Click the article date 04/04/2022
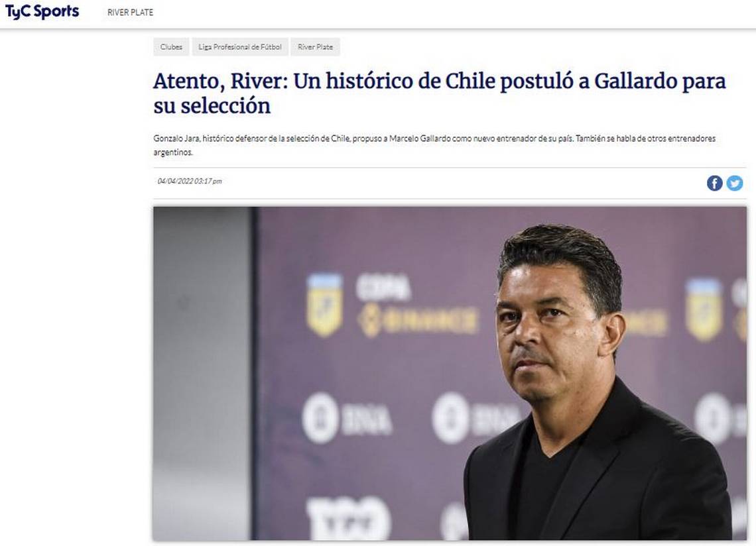The width and height of the screenshot is (756, 546). click(x=190, y=181)
